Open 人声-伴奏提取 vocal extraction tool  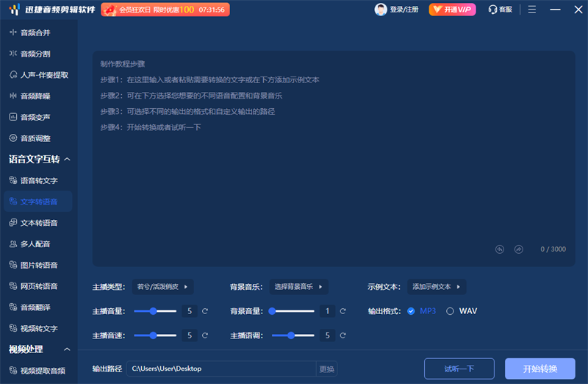click(37, 75)
